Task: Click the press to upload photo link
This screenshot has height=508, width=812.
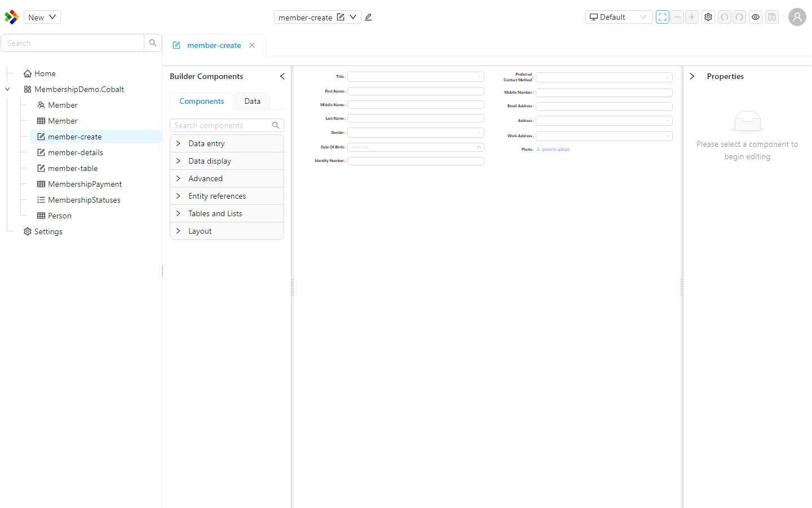Action: click(555, 150)
